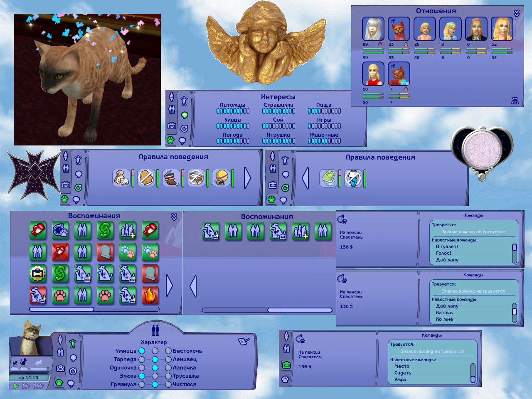Click the Катись command in the Команды list
This screenshot has height=399, width=532.
pyautogui.click(x=444, y=313)
